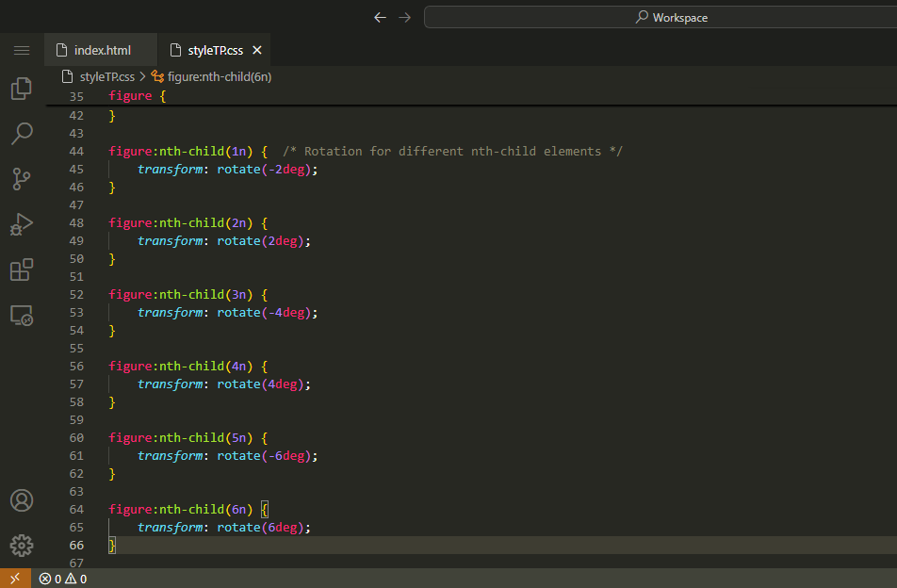Open the Search view in activity bar
The image size is (897, 588).
click(21, 134)
